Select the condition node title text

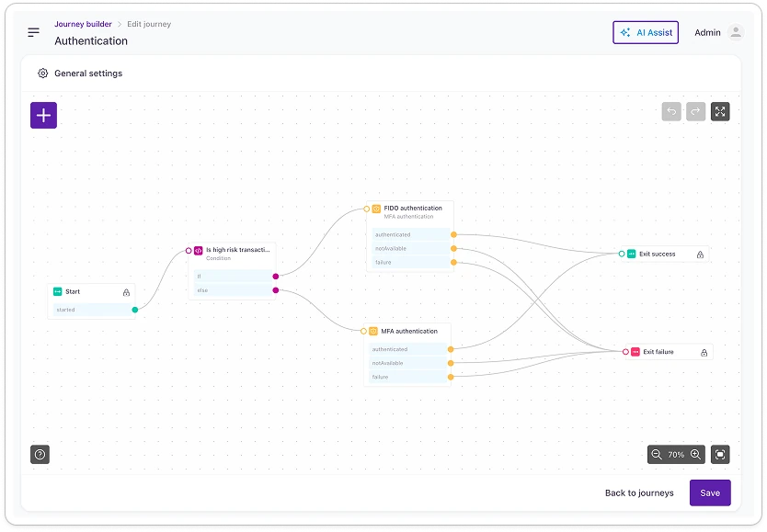237,250
